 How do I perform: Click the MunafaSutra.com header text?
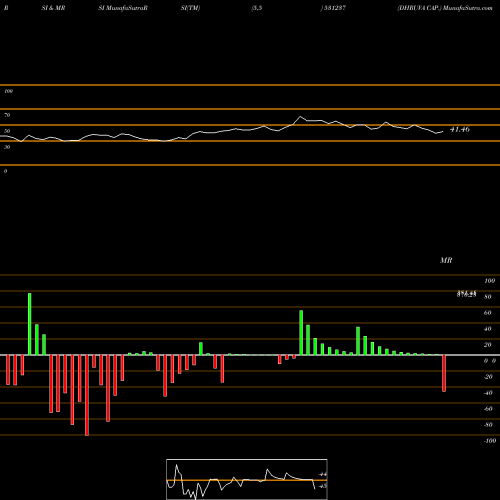(467, 8)
